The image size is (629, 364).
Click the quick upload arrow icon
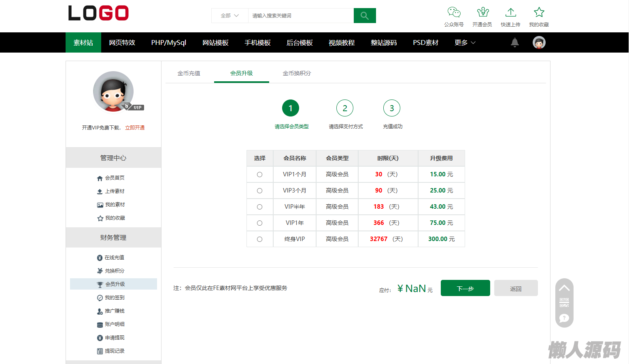pyautogui.click(x=510, y=13)
